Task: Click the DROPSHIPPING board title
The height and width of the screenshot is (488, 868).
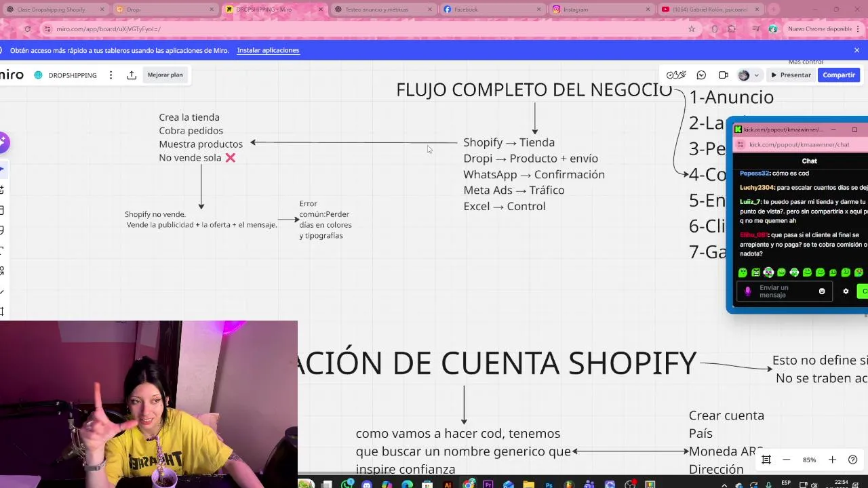Action: pos(73,75)
